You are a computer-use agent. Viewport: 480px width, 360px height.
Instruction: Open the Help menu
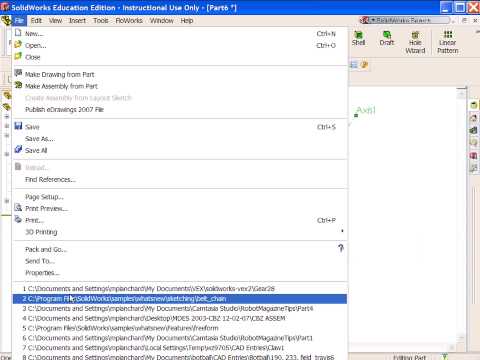187,21
